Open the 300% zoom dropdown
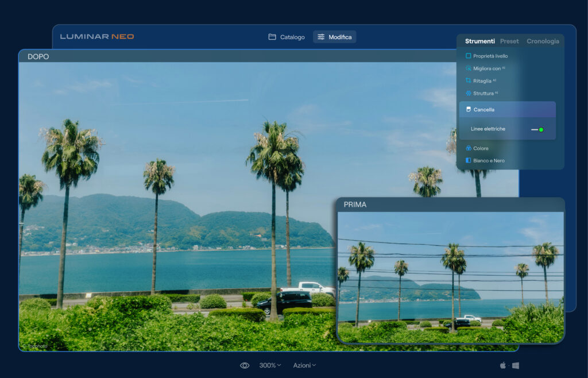588x378 pixels. pyautogui.click(x=270, y=365)
